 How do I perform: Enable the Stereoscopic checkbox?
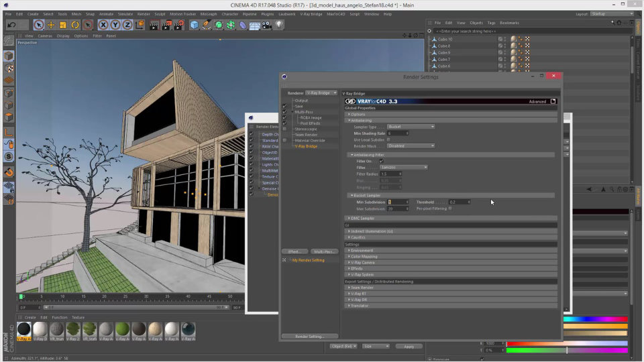click(x=284, y=129)
